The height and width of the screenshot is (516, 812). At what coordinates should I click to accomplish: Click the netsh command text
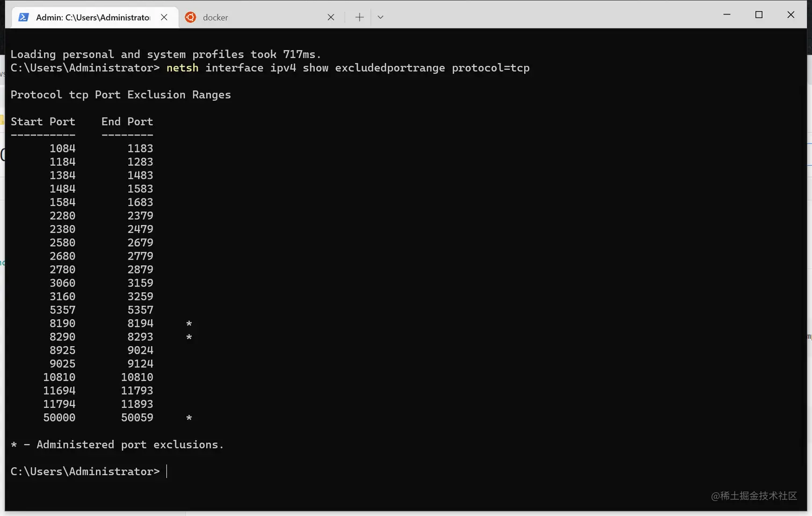(183, 68)
